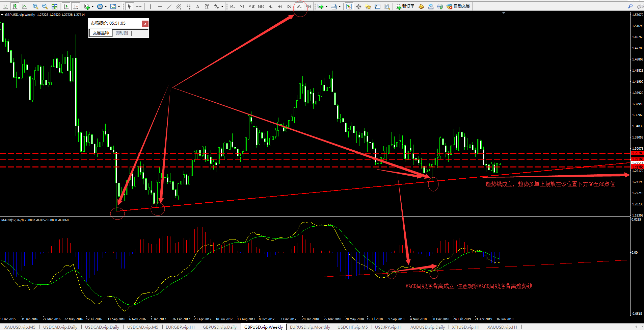This screenshot has width=644, height=330.
Task: Switch to M5 timeframe
Action: 242,6
